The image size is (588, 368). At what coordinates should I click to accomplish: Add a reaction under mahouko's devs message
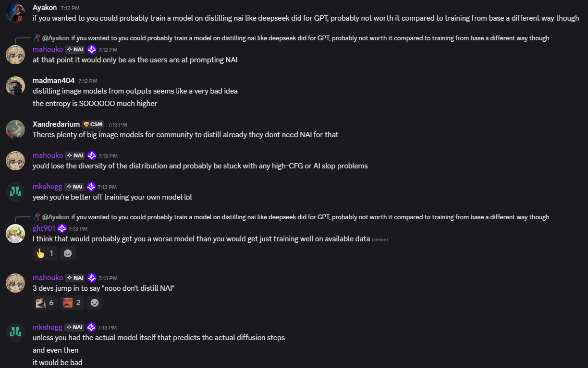click(x=95, y=302)
